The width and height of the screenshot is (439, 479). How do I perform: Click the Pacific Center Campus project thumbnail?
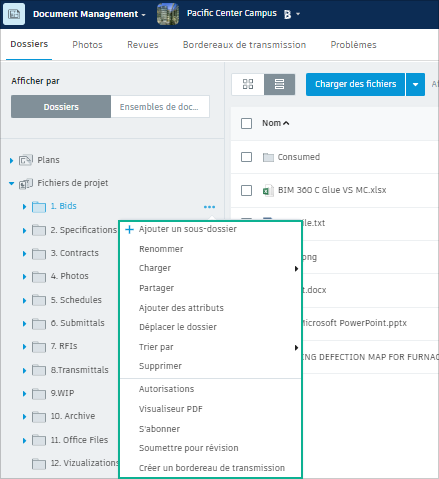click(x=168, y=14)
